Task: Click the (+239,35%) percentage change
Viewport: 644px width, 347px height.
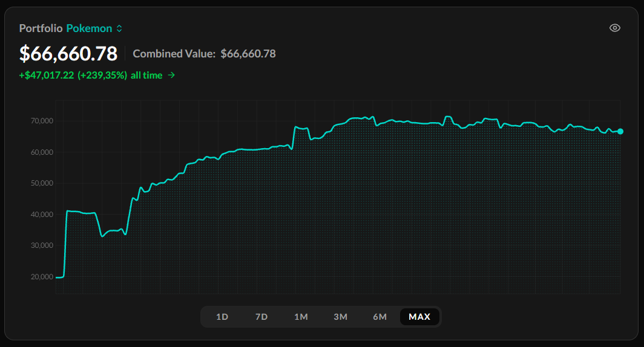Action: point(102,75)
